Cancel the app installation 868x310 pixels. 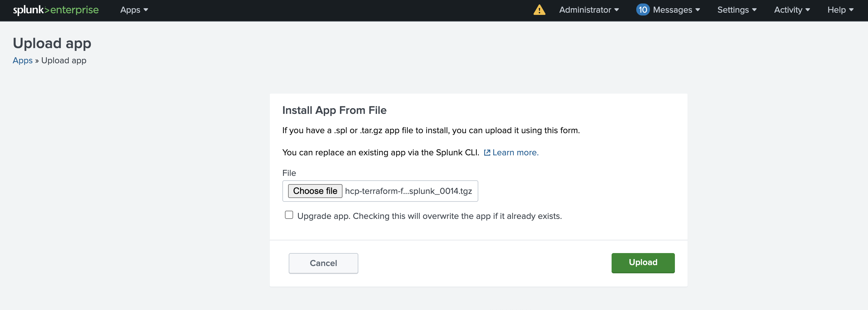[323, 263]
